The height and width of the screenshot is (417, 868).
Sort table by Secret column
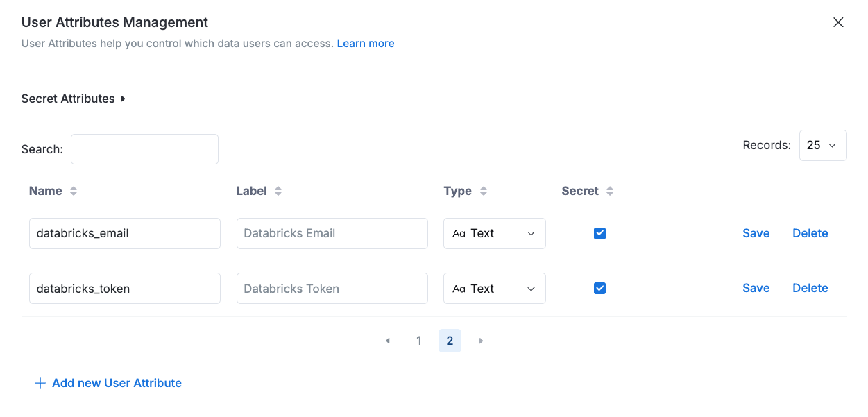click(x=610, y=191)
